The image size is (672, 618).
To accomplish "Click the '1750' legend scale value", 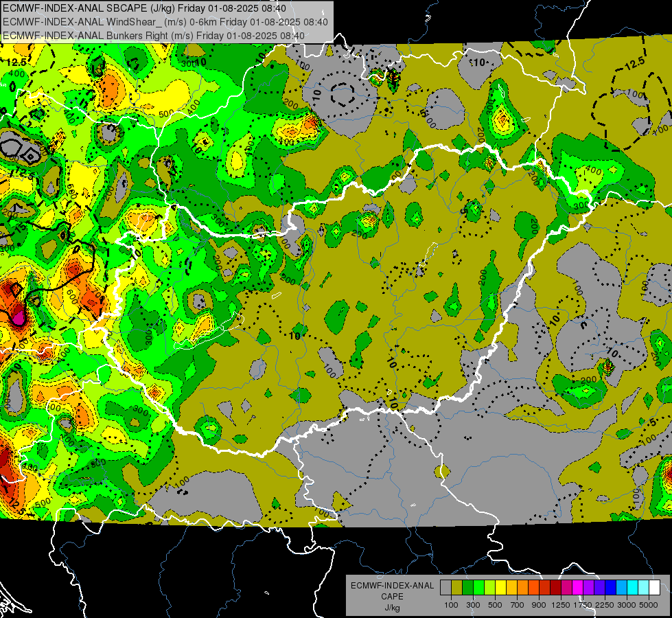I will (x=583, y=605).
